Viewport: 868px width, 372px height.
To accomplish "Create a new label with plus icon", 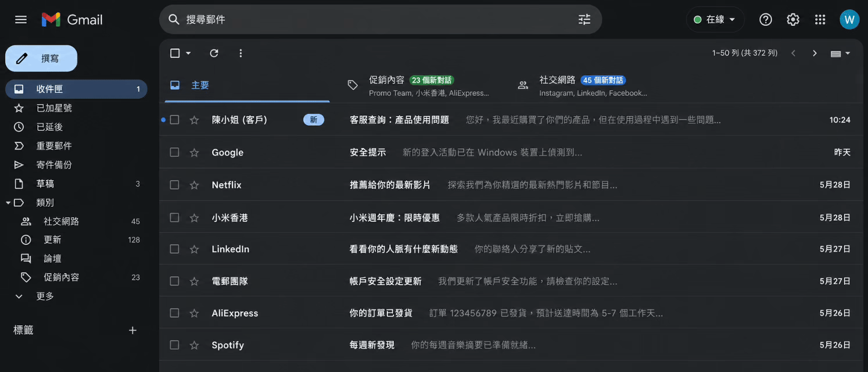I will 132,330.
